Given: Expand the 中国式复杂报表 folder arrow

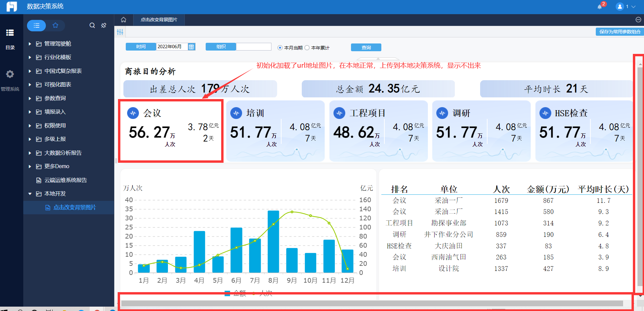Looking at the screenshot, I should 30,71.
